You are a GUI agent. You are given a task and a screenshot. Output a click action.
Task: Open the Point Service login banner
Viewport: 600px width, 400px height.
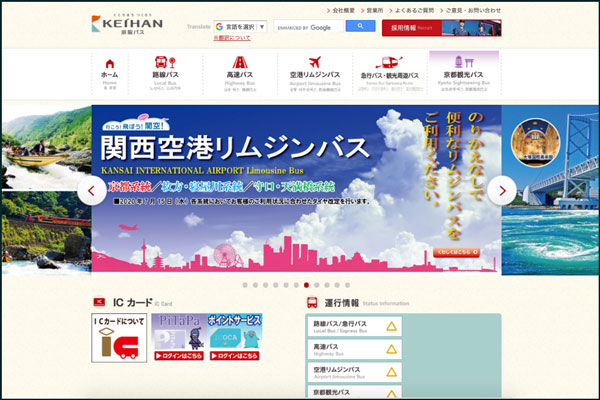(x=236, y=337)
